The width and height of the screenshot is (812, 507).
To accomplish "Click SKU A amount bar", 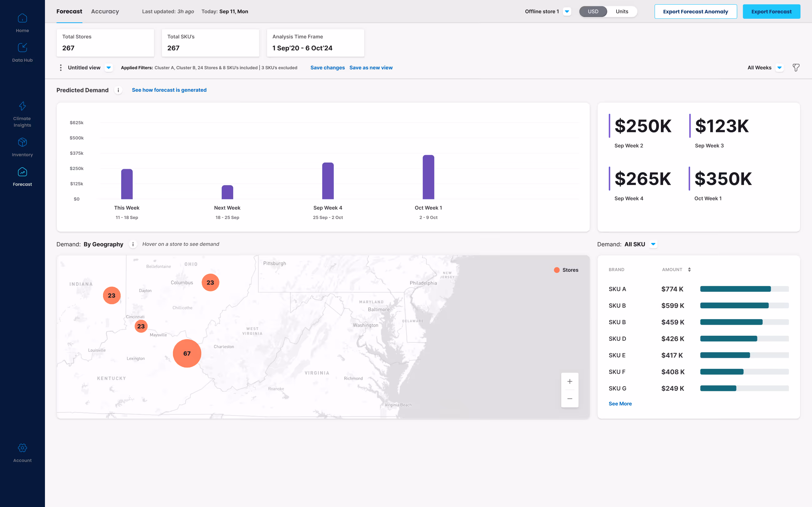I will pyautogui.click(x=744, y=289).
